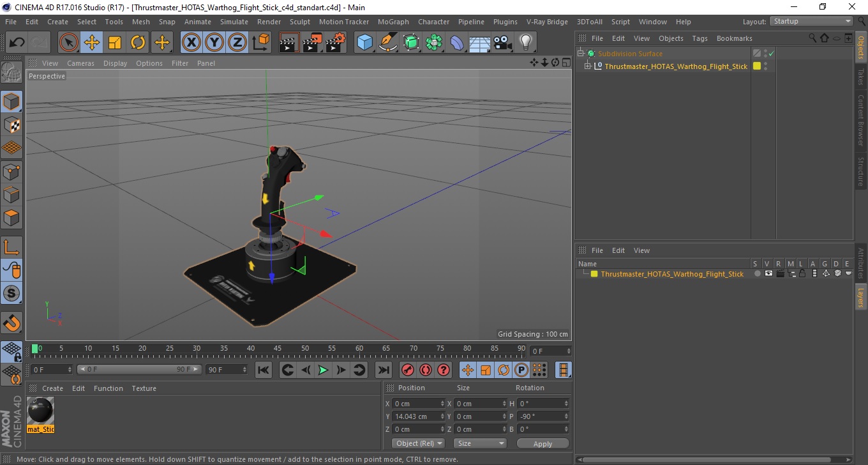Viewport: 868px width, 465px height.
Task: Activate the Rotate tool
Action: click(138, 43)
